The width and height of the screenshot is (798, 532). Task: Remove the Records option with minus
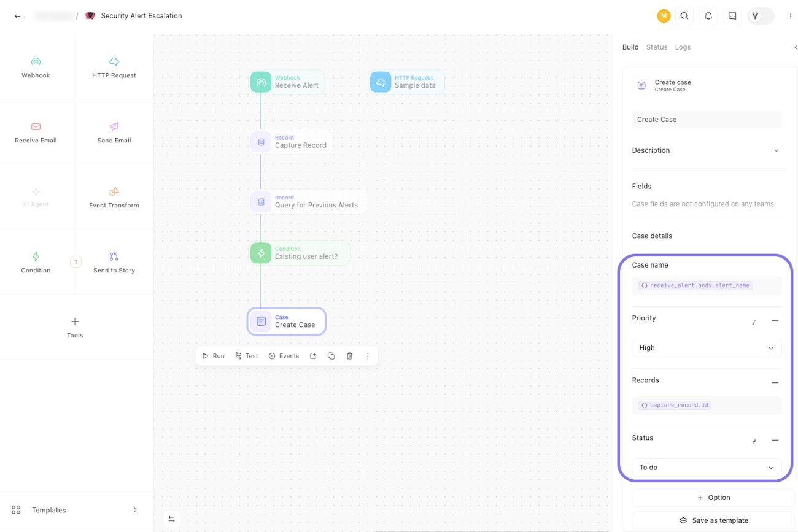pos(775,383)
